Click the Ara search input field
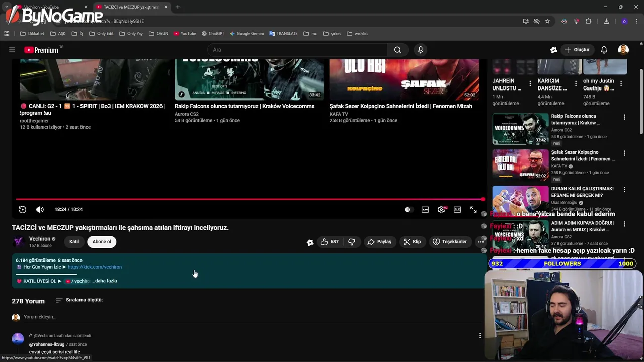Viewport: 644px width, 362px height. tap(297, 50)
